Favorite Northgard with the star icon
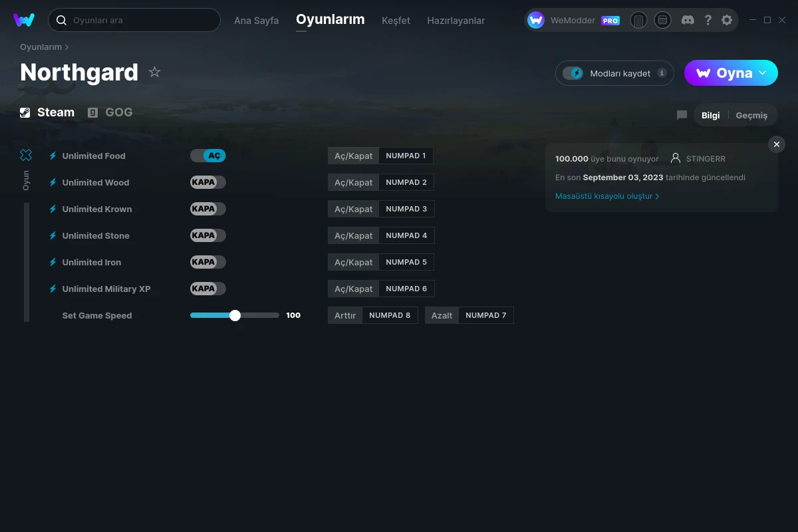Viewport: 798px width, 532px height. pyautogui.click(x=154, y=72)
